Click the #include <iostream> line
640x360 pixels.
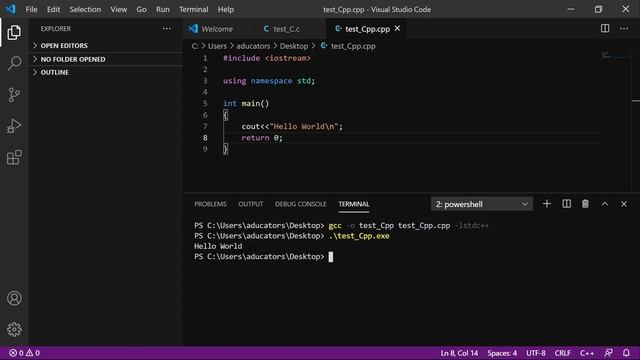(267, 58)
